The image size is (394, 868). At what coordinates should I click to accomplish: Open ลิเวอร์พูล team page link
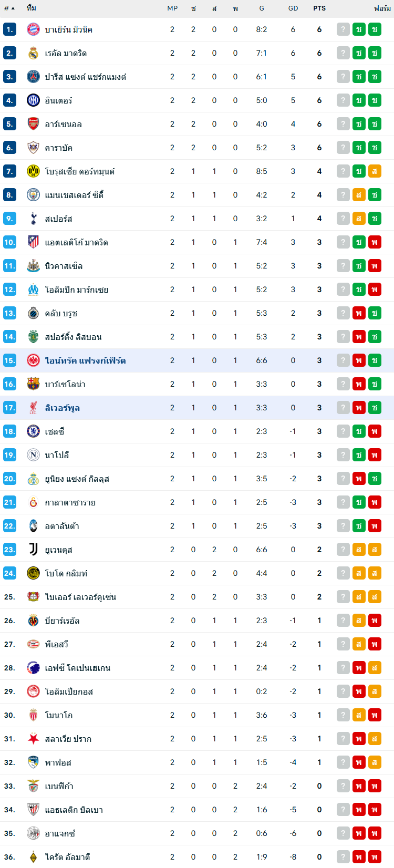point(63,408)
